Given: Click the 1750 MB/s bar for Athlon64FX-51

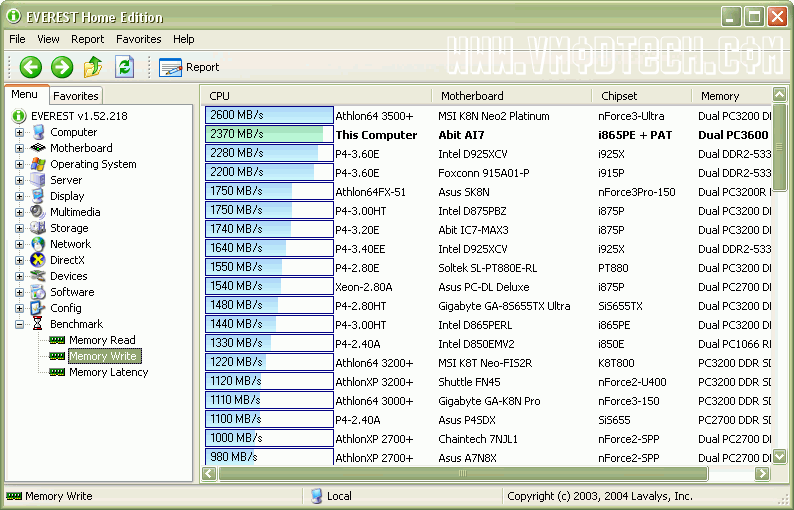Looking at the screenshot, I should pyautogui.click(x=269, y=191).
